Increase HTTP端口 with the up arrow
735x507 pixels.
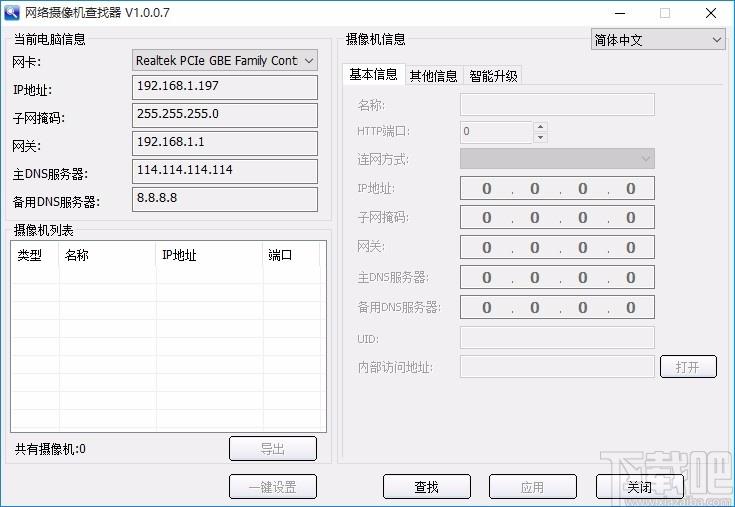coord(540,127)
